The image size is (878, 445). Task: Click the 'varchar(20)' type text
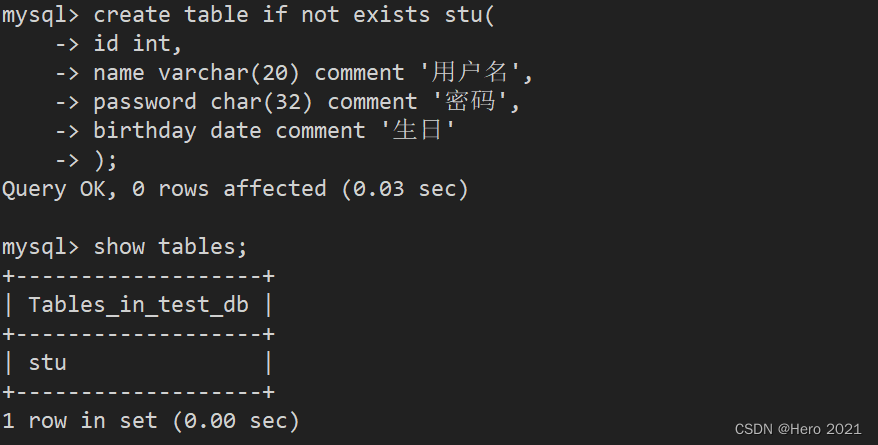coord(229,73)
